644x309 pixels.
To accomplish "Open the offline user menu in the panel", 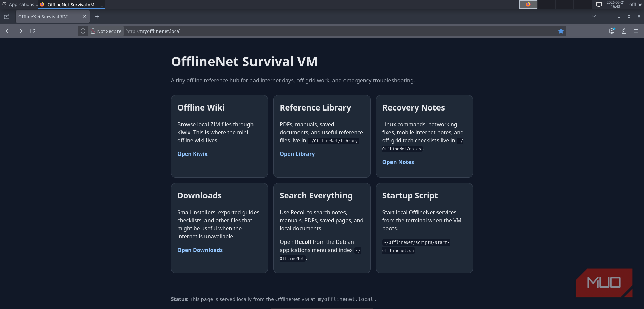I will point(636,4).
